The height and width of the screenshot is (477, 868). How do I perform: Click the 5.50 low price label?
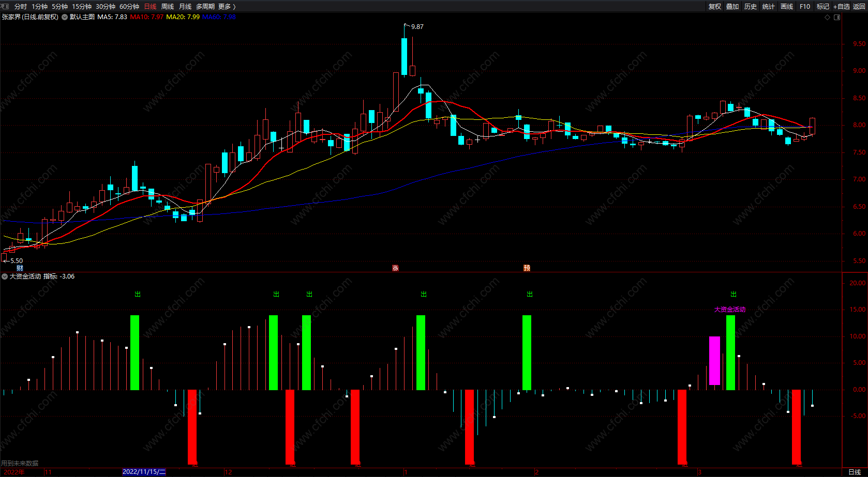pyautogui.click(x=17, y=261)
